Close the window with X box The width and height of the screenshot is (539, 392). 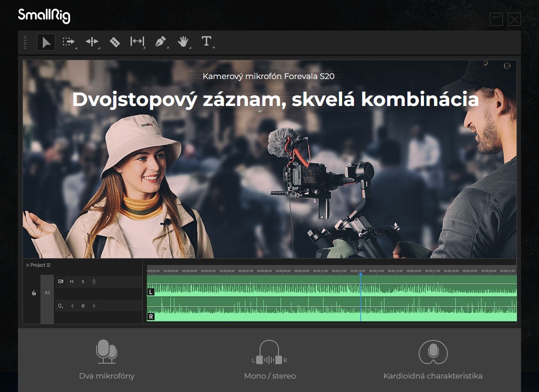[514, 19]
